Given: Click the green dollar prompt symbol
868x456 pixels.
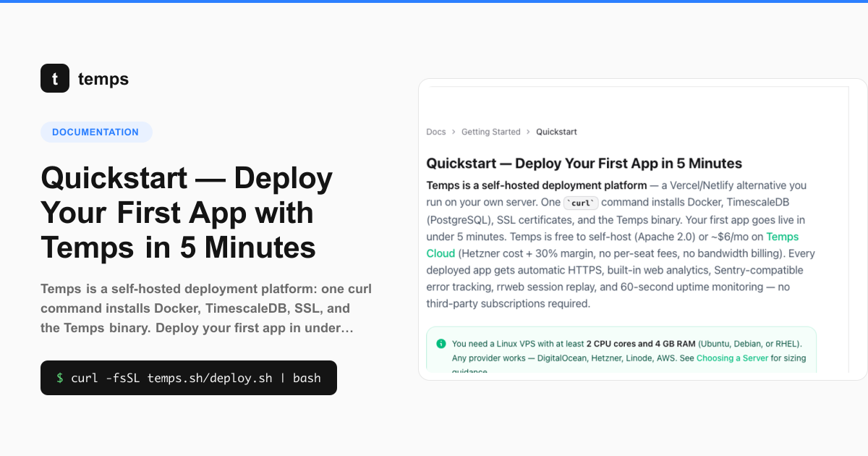Looking at the screenshot, I should pyautogui.click(x=60, y=378).
